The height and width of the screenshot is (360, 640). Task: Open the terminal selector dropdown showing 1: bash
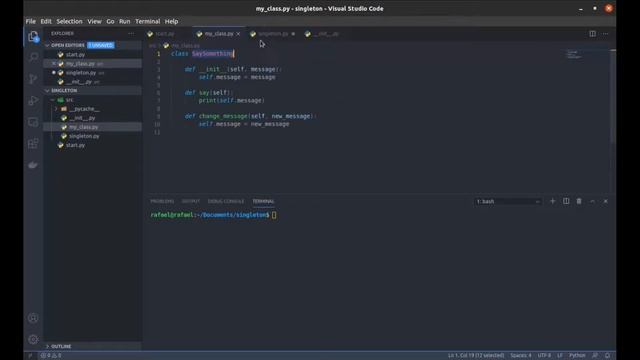coord(508,202)
